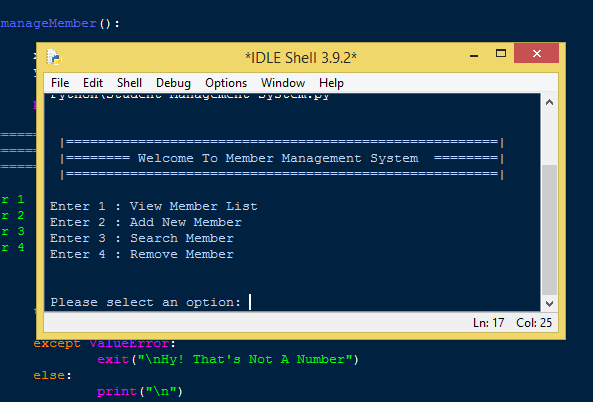Open the Debug menu

[173, 83]
